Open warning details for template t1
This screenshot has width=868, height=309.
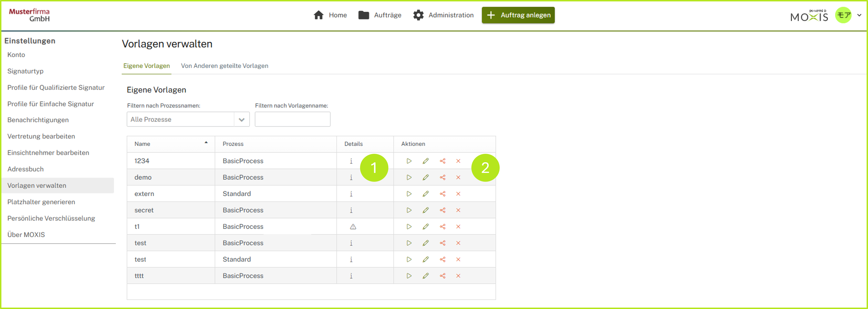353,227
